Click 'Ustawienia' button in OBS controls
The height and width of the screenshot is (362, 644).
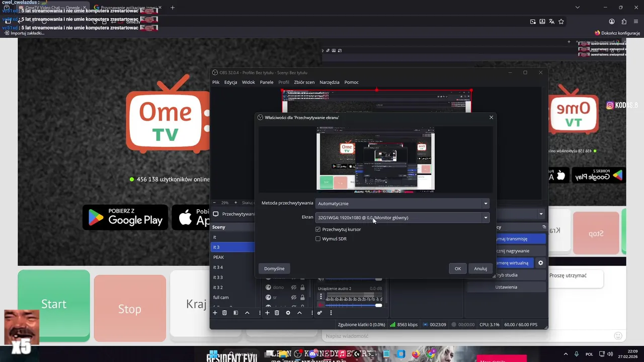506,287
